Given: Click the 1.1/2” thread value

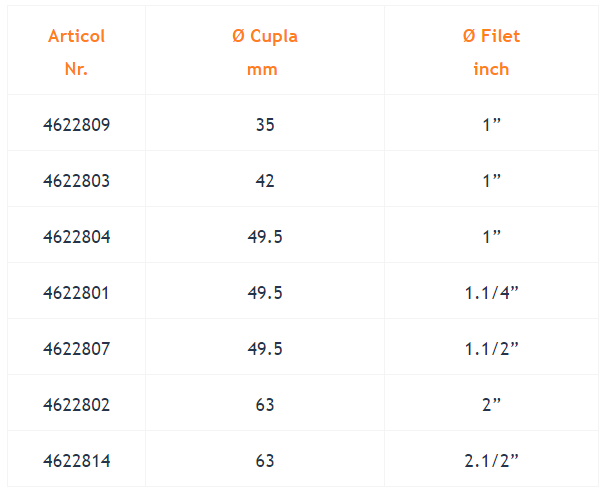Looking at the screenshot, I should 491,349.
